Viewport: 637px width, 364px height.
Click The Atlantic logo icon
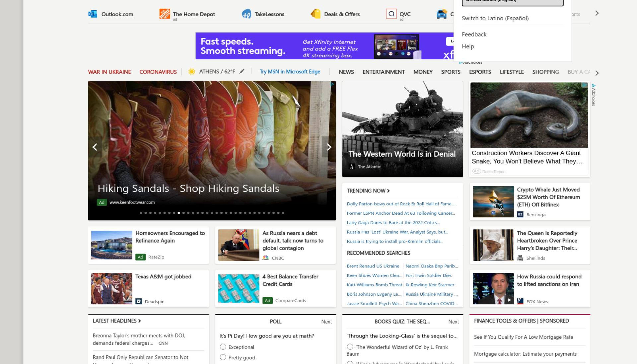tap(352, 167)
